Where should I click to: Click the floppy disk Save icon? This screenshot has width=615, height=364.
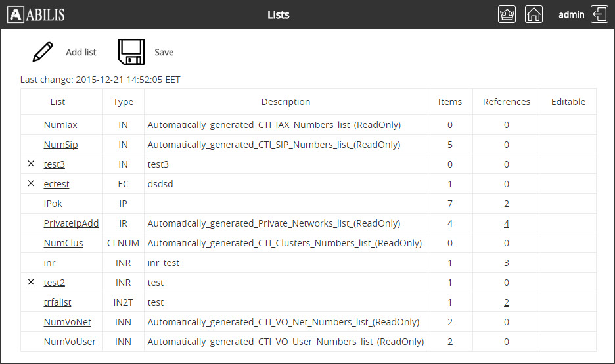pos(131,52)
